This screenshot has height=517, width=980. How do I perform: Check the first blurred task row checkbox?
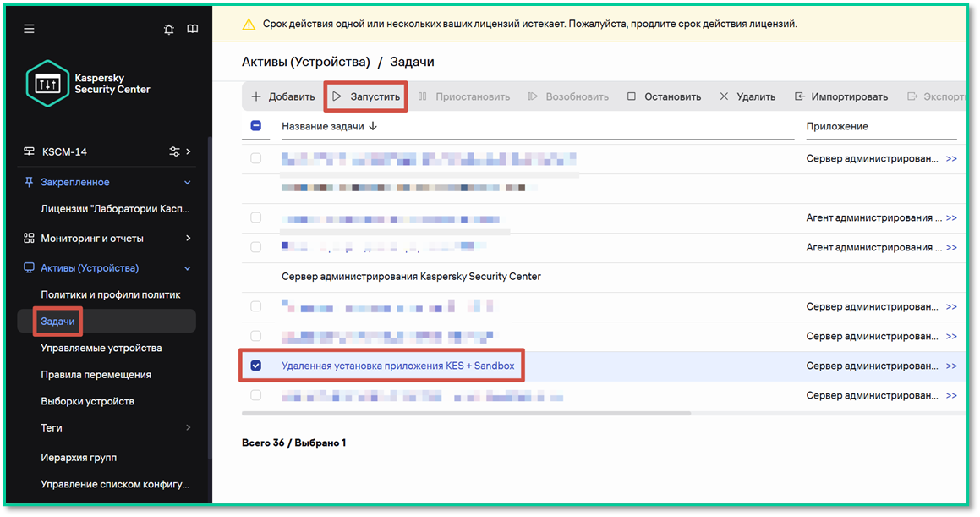255,158
